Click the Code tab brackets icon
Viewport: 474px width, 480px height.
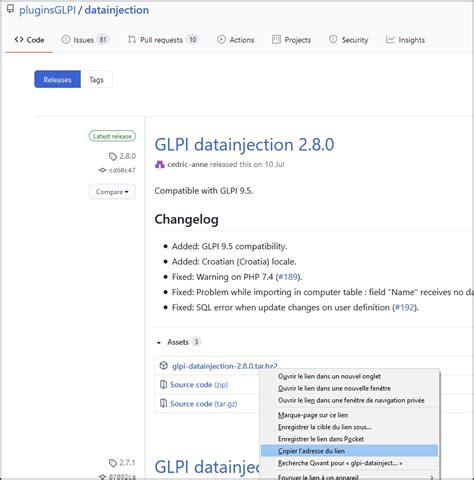pyautogui.click(x=19, y=39)
